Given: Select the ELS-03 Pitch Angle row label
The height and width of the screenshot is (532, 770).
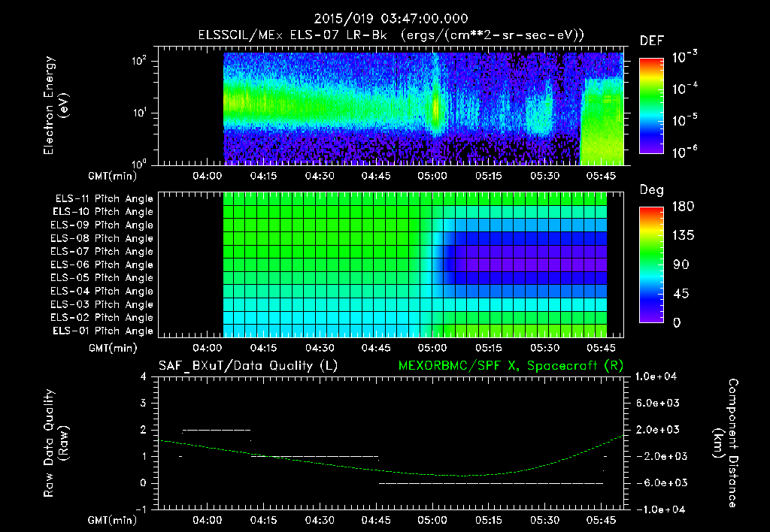Looking at the screenshot, I should [102, 305].
